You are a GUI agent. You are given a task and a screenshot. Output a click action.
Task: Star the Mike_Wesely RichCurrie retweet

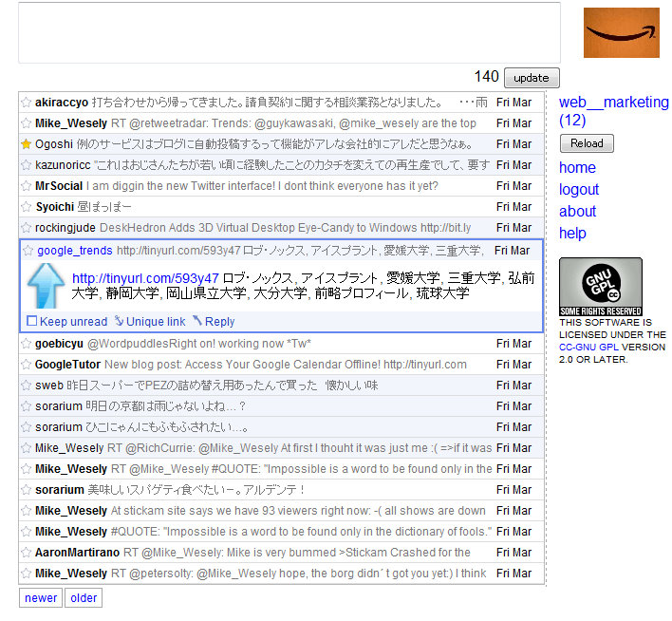click(x=27, y=448)
